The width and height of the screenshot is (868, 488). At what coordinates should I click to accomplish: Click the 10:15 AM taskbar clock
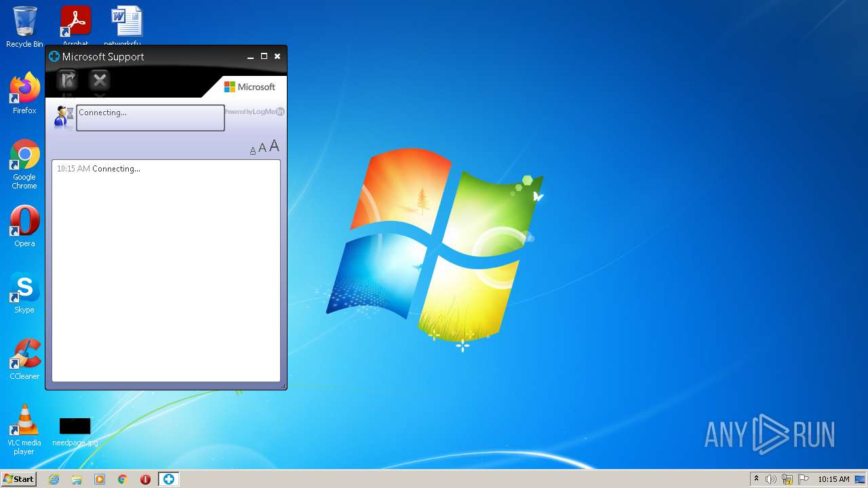pos(833,479)
